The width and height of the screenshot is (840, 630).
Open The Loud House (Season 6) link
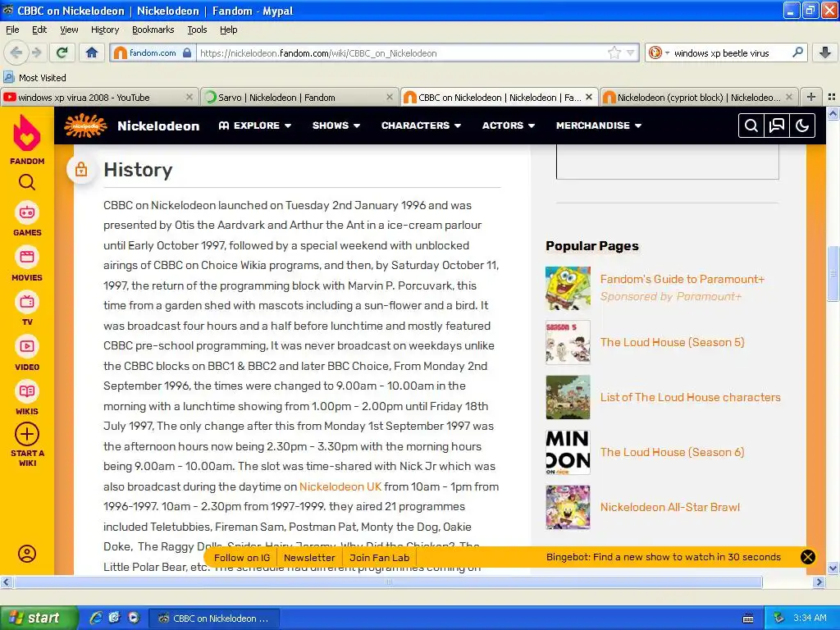[x=672, y=452]
